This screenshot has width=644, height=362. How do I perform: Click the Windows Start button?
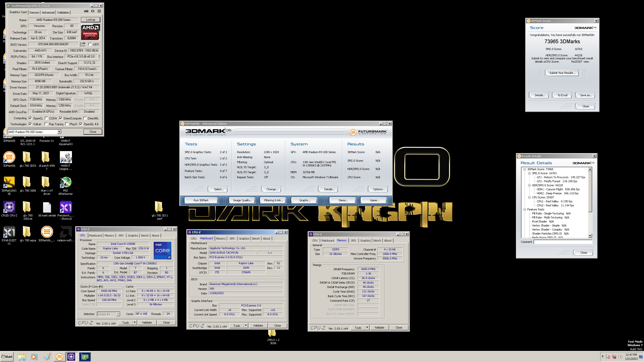tap(7, 356)
